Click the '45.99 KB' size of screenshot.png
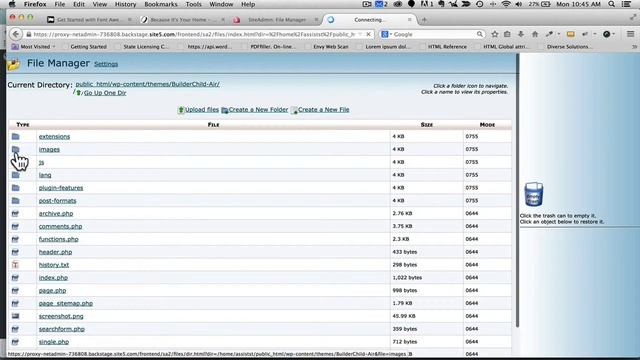This screenshot has height=360, width=640. [404, 316]
